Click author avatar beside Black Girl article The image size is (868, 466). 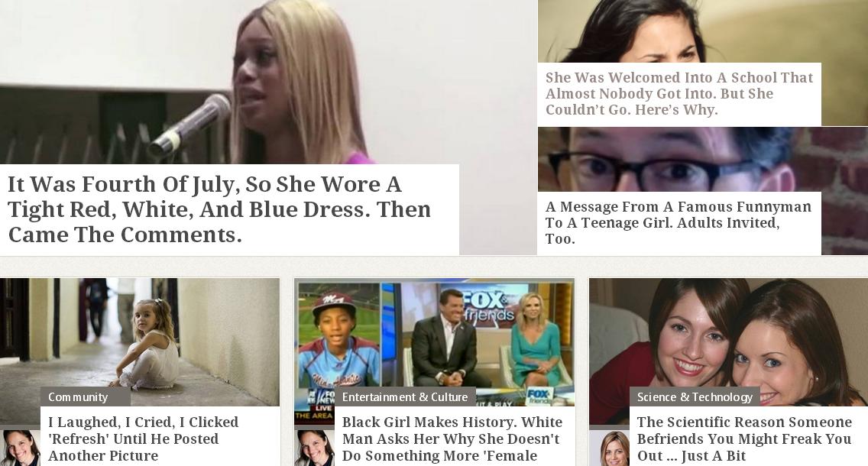[x=315, y=448]
